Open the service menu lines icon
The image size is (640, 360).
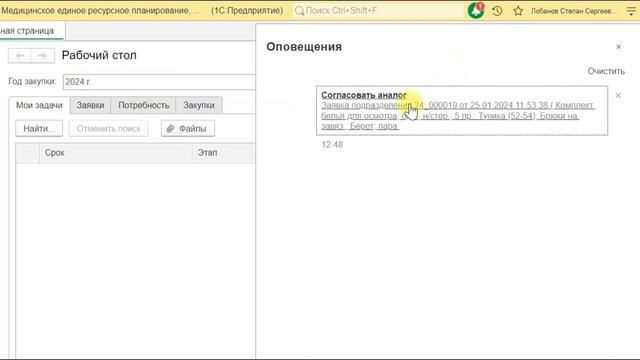point(631,11)
